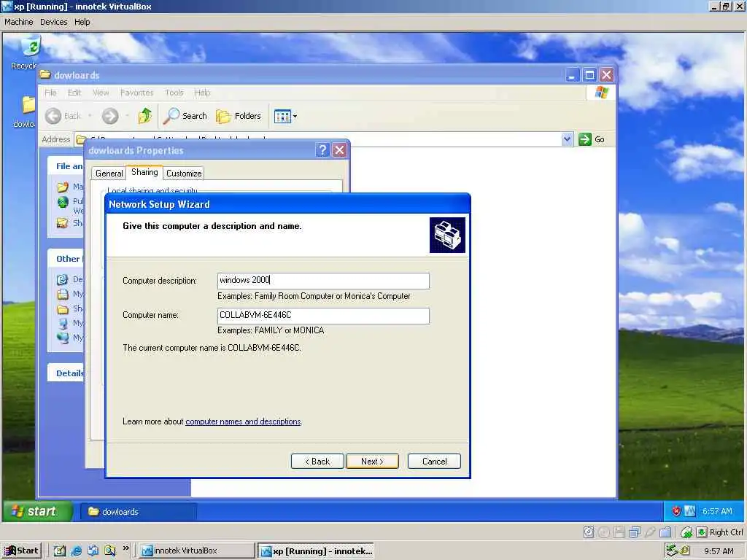Expand the Views dropdown arrow
This screenshot has height=560, width=747.
click(295, 116)
